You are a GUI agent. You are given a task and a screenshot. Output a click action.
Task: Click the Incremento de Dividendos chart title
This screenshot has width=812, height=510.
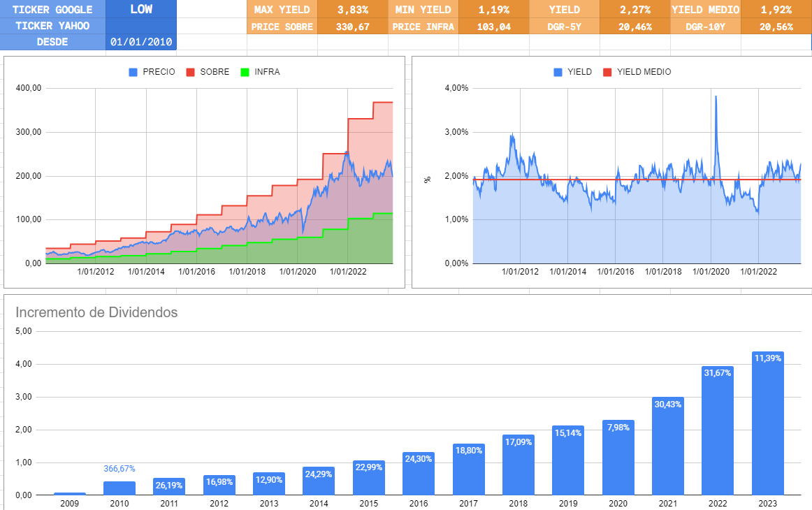tap(99, 313)
